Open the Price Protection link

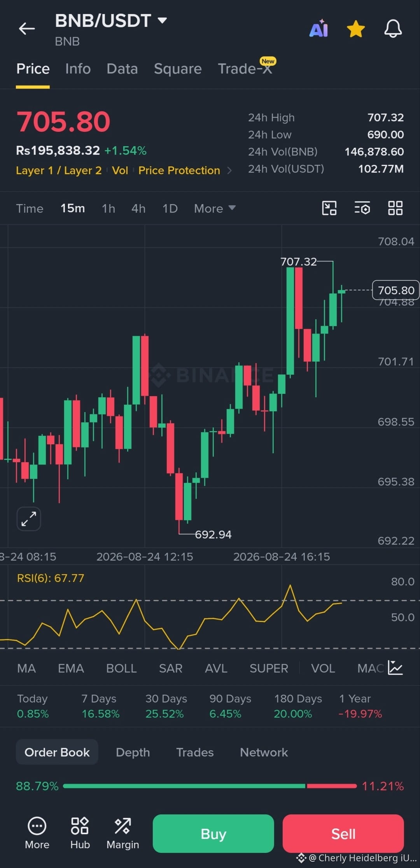pos(179,171)
